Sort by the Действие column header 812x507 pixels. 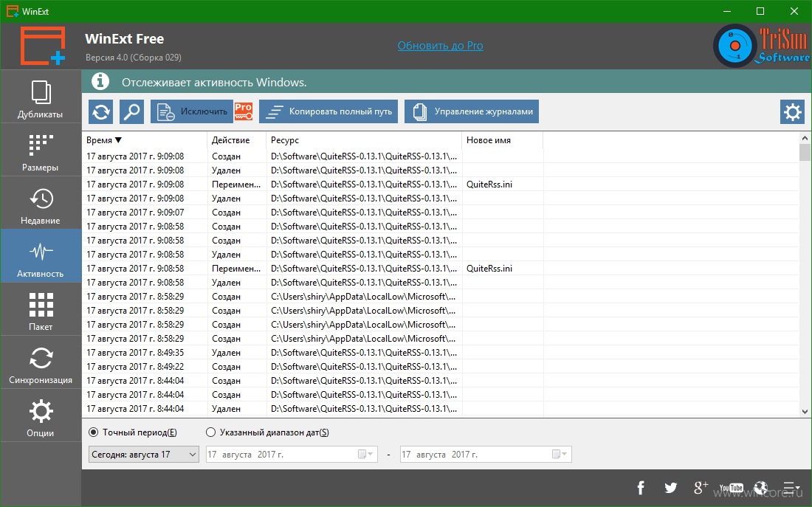tap(237, 139)
